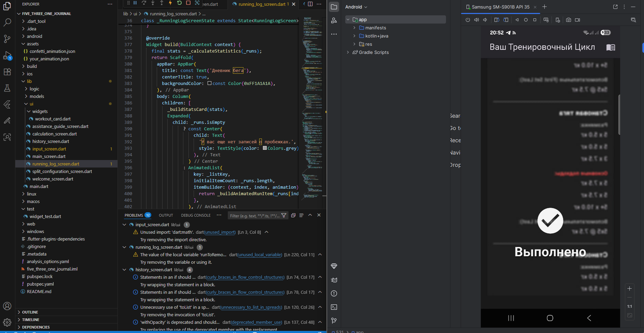
Task: Open the Logcat tool window
Action: pos(334,280)
